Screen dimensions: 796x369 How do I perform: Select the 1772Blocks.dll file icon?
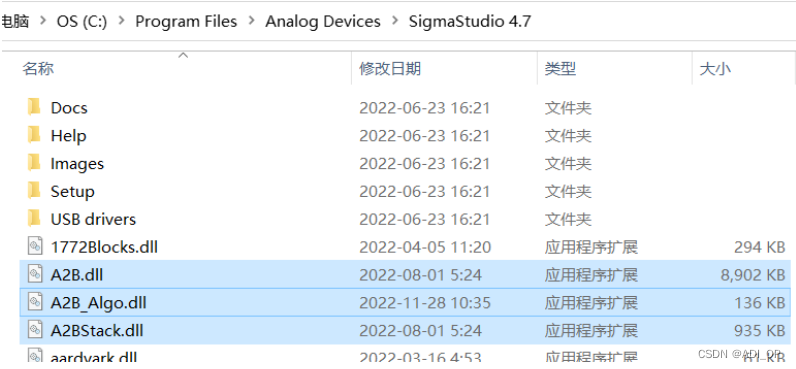click(35, 247)
